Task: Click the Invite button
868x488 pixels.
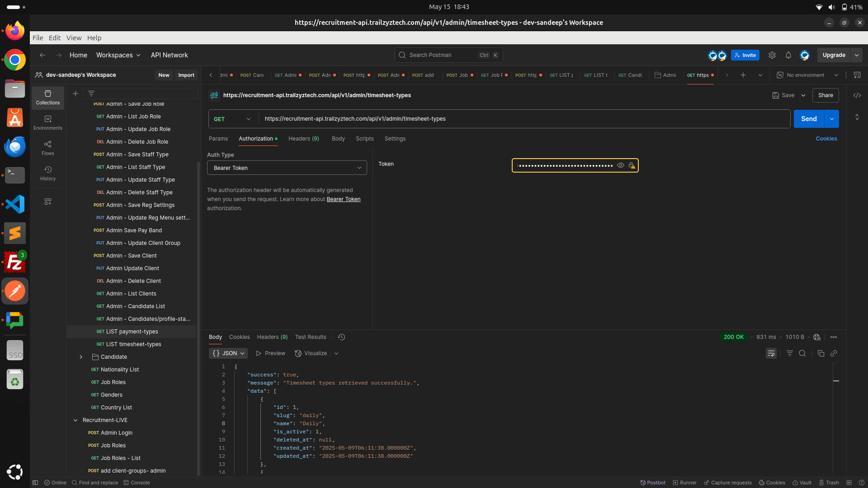Action: [x=745, y=55]
